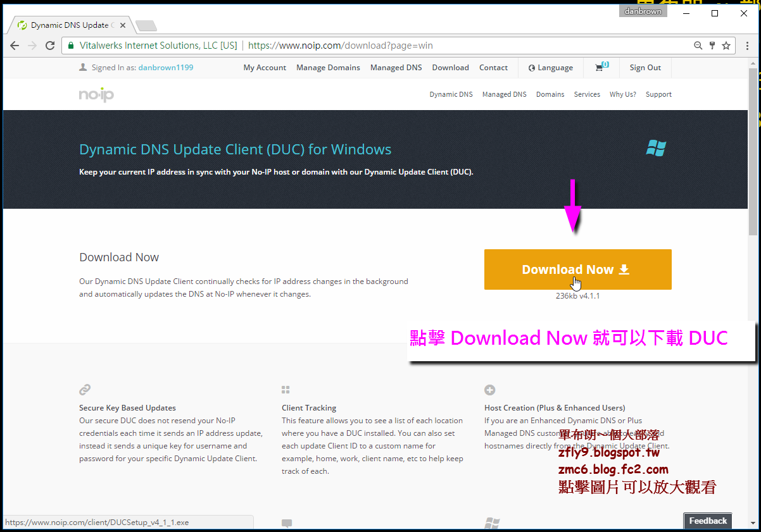Viewport: 761px width, 532px height.
Task: Bookmark this page with the star icon
Action: [726, 46]
